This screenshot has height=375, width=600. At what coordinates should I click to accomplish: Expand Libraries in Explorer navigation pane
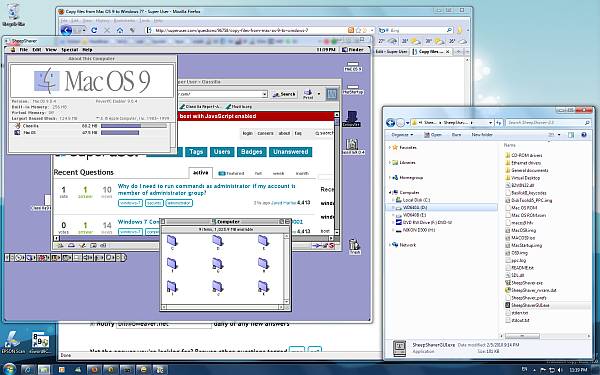[x=390, y=163]
